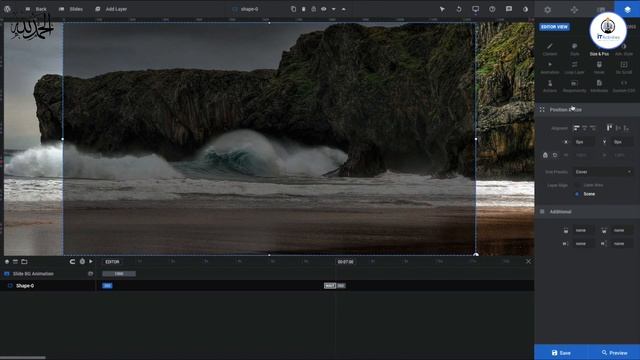Image resolution: width=640 pixels, height=360 pixels.
Task: Open the Navigation options tab
Action: point(574,9)
